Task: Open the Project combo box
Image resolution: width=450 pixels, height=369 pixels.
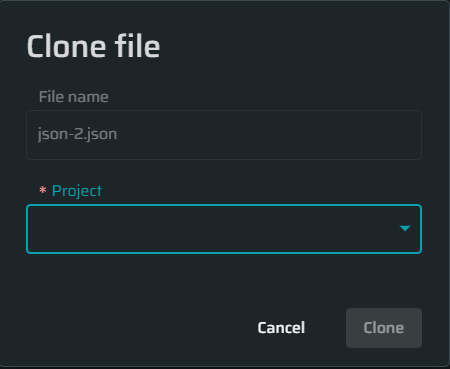Action: [x=224, y=229]
